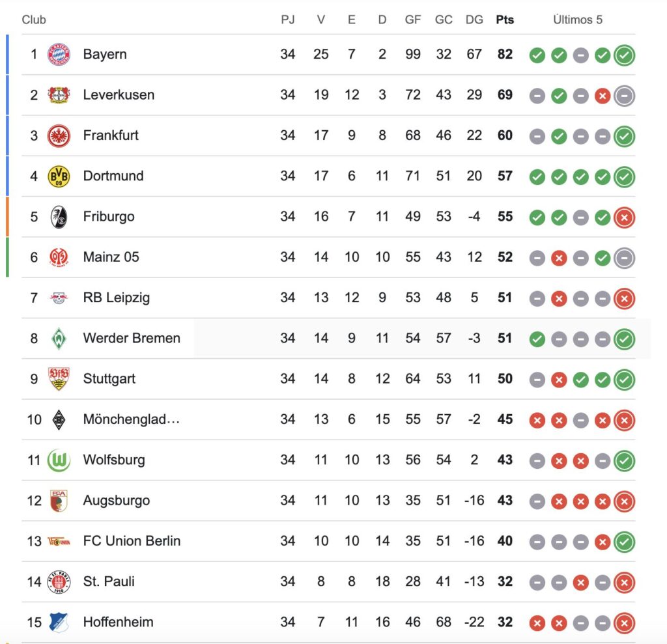This screenshot has height=644, width=667.
Task: Click Augsburgo's latest match loss icon
Action: click(x=624, y=501)
